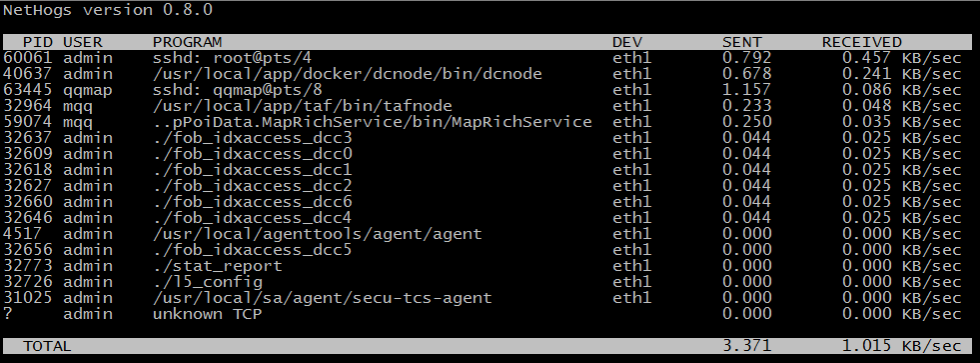This screenshot has height=363, width=980.
Task: Click the SENT column header
Action: 742,42
